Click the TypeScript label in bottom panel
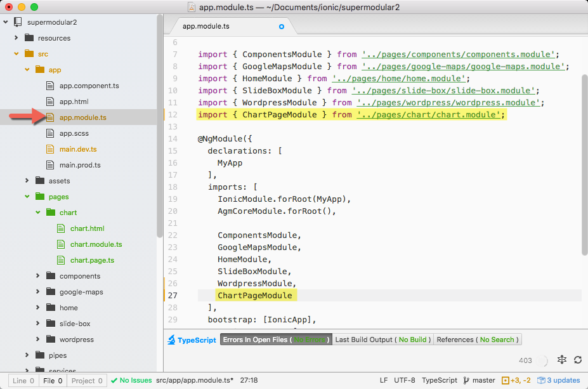Image resolution: width=588 pixels, height=389 pixels. (x=197, y=340)
